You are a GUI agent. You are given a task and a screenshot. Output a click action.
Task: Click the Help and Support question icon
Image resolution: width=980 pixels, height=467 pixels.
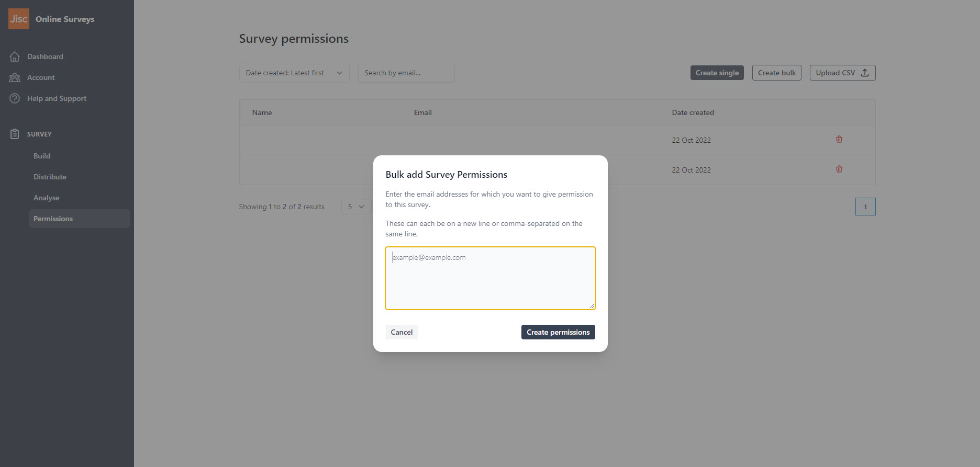[15, 98]
